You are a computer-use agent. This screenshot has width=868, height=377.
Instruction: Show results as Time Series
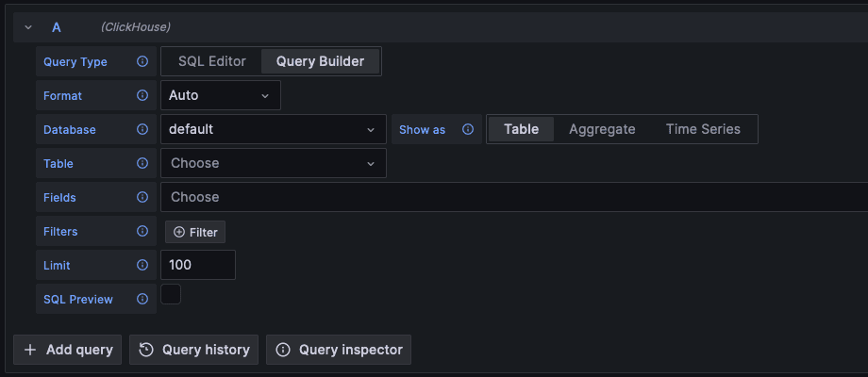703,129
